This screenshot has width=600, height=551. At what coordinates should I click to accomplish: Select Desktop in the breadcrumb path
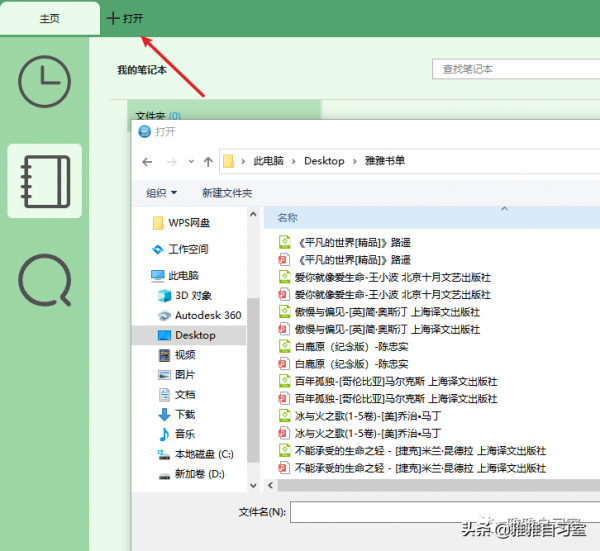[x=324, y=161]
